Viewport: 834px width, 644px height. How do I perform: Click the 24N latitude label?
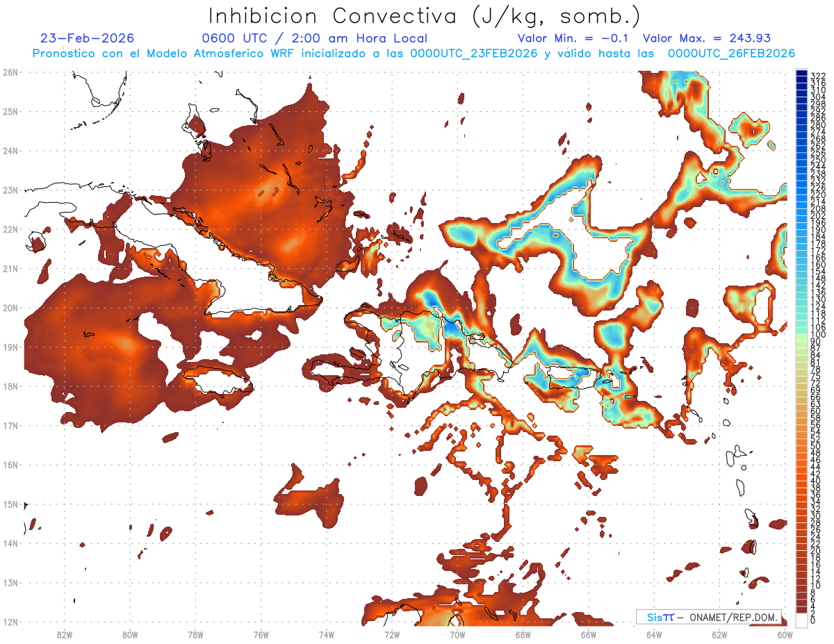click(10, 150)
